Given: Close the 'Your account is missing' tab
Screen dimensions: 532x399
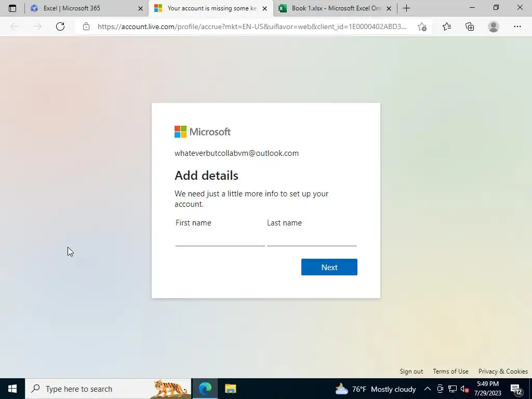Looking at the screenshot, I should (264, 8).
